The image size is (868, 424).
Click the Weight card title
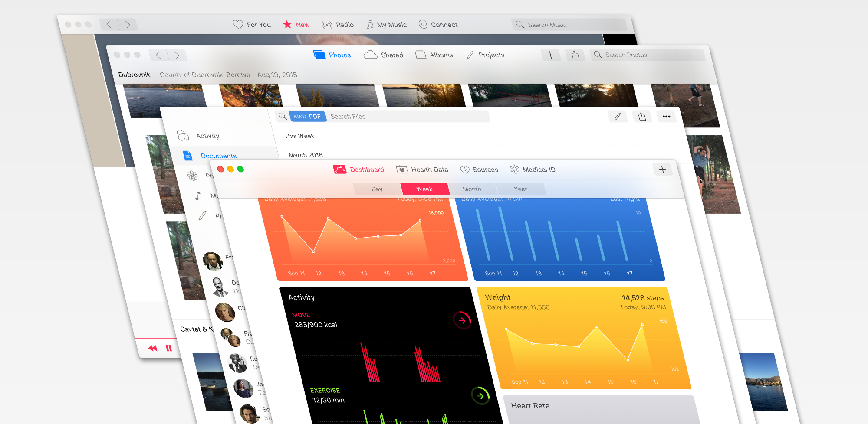point(498,297)
